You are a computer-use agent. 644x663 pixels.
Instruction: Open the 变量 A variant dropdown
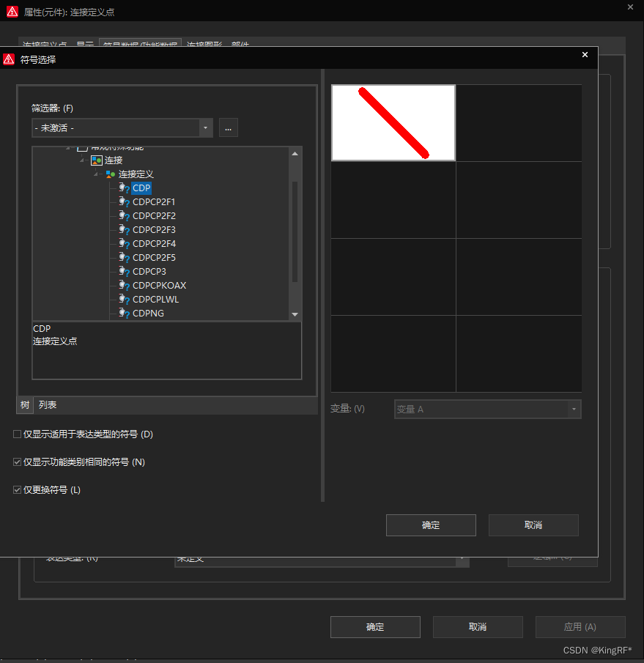487,410
